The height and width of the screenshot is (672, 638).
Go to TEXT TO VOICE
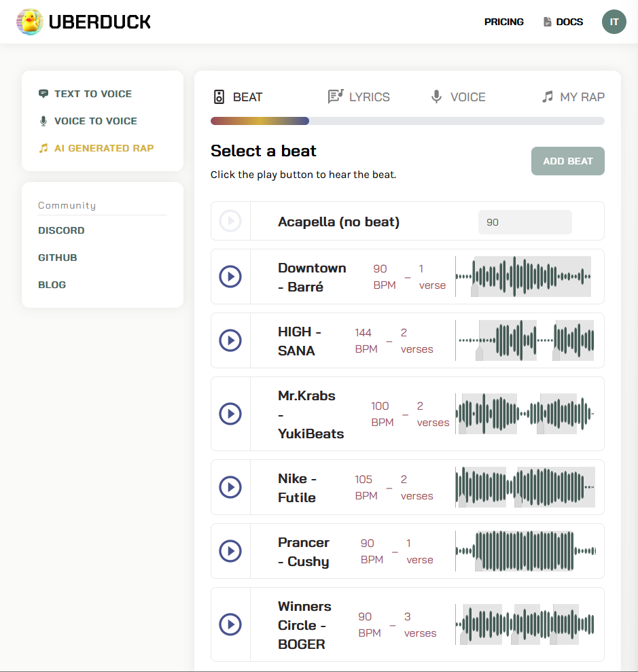(92, 94)
